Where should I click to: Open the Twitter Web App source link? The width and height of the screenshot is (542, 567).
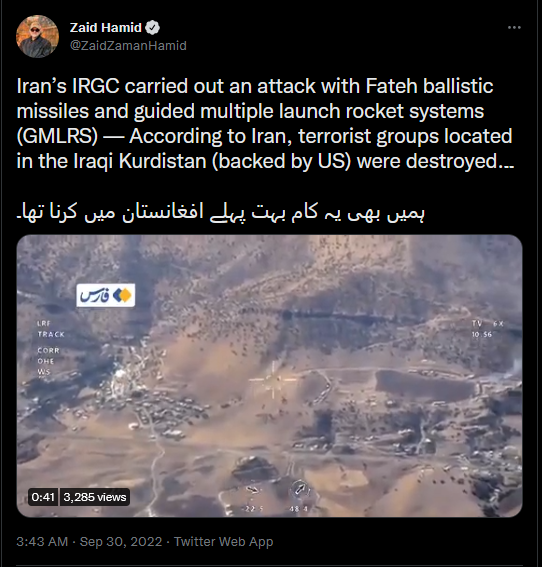click(223, 542)
